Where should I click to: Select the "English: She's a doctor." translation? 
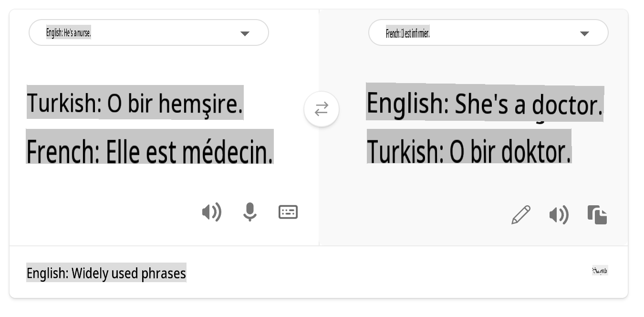(484, 104)
